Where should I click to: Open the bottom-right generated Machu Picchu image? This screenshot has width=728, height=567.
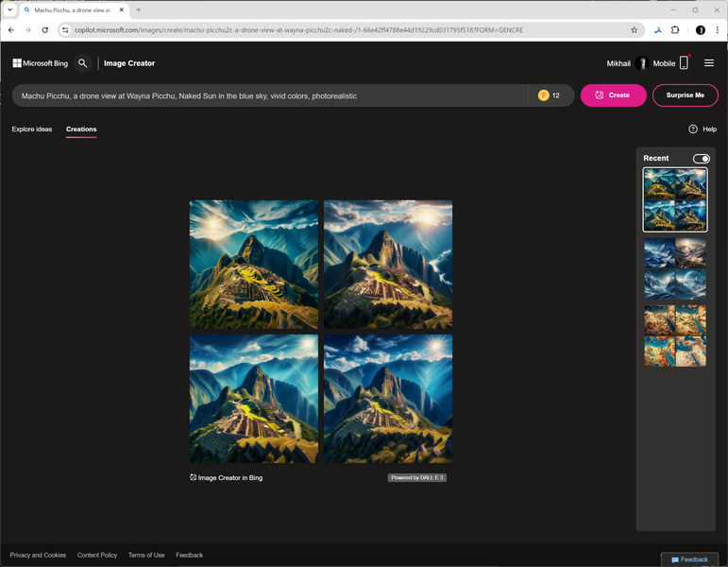[388, 399]
